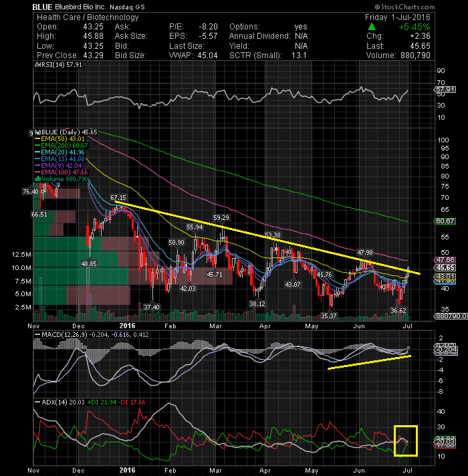This screenshot has height=476, width=468.
Task: Click the green EMA(200) legend line marker
Action: 37,146
